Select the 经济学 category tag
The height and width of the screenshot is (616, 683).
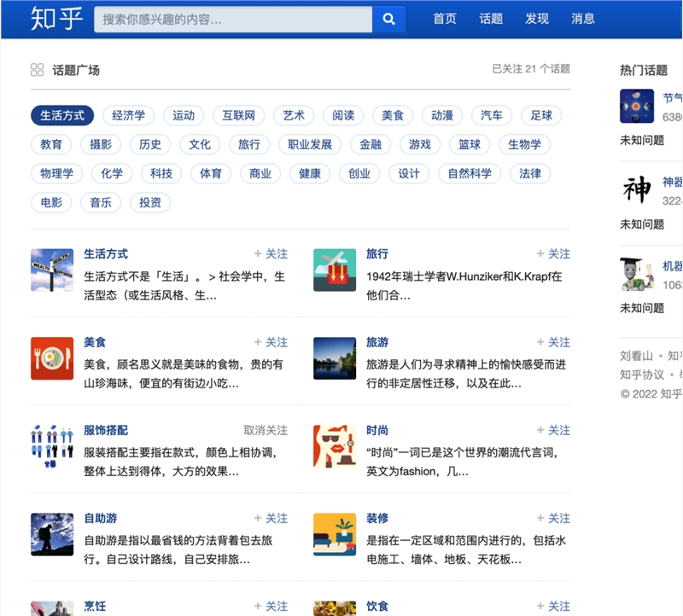129,115
